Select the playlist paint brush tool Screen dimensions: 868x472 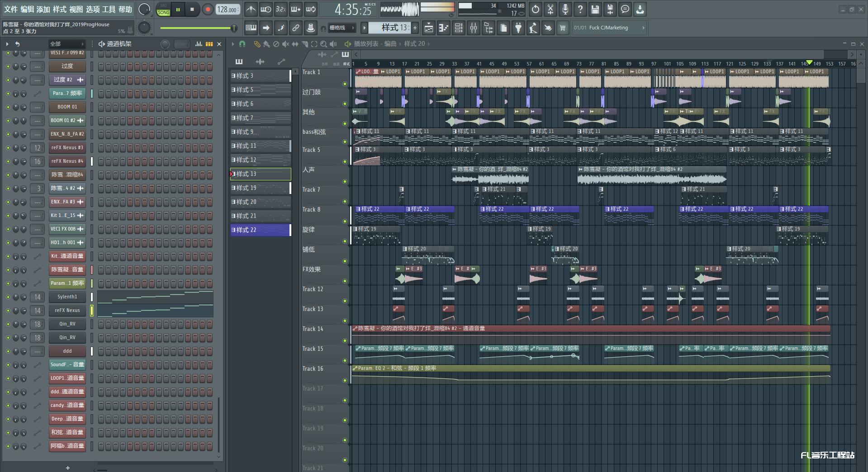coord(266,44)
